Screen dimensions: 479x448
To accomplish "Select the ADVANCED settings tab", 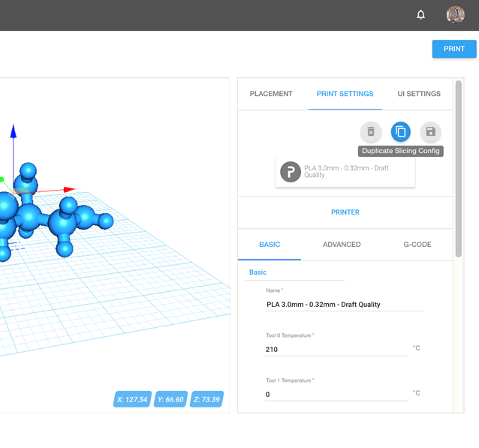I will point(342,245).
